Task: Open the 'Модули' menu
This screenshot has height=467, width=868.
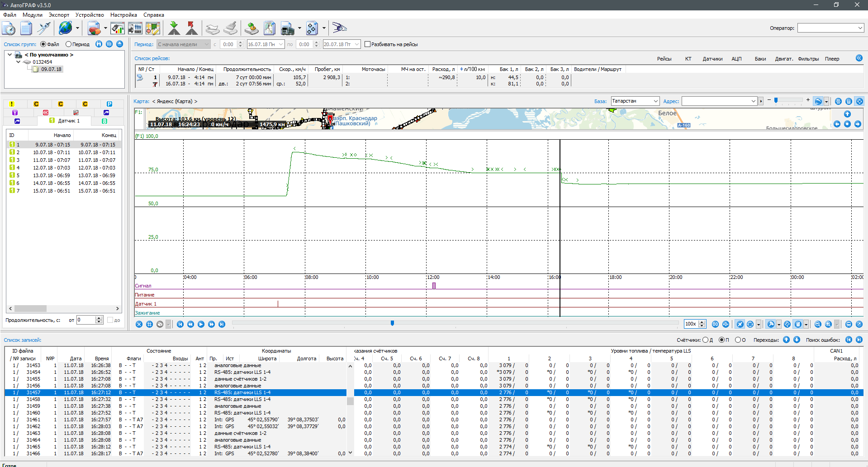Action: pyautogui.click(x=32, y=15)
